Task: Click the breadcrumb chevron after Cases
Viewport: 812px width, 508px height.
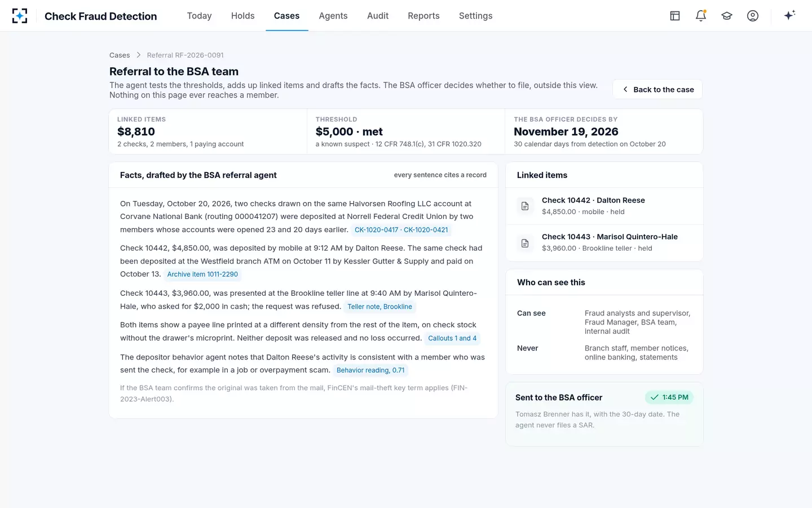Action: pyautogui.click(x=139, y=55)
